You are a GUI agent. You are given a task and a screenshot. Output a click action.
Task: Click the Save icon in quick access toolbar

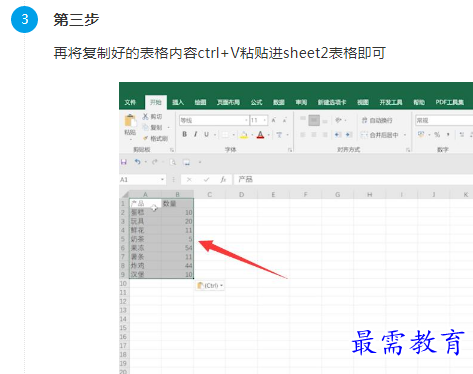124,162
